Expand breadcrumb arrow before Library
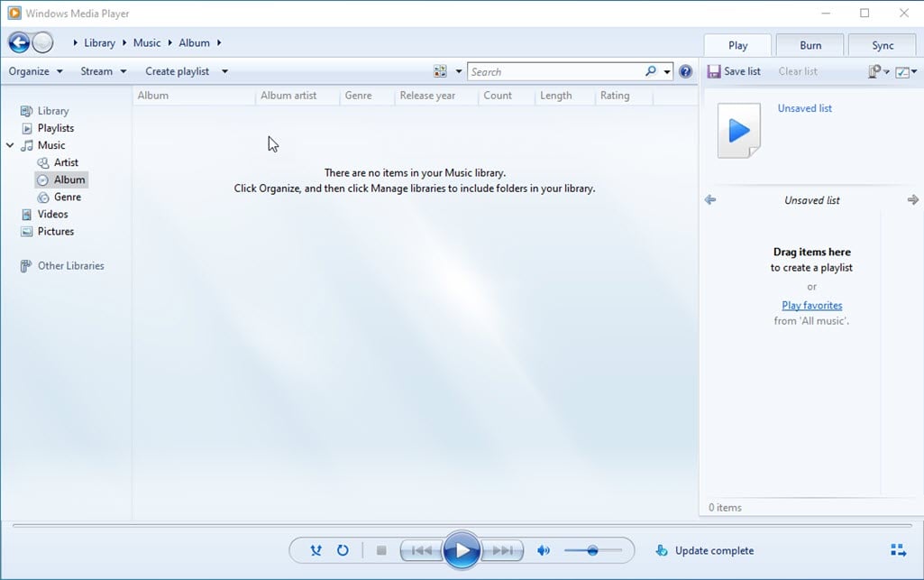Screen dimensions: 924x580 (x=76, y=42)
